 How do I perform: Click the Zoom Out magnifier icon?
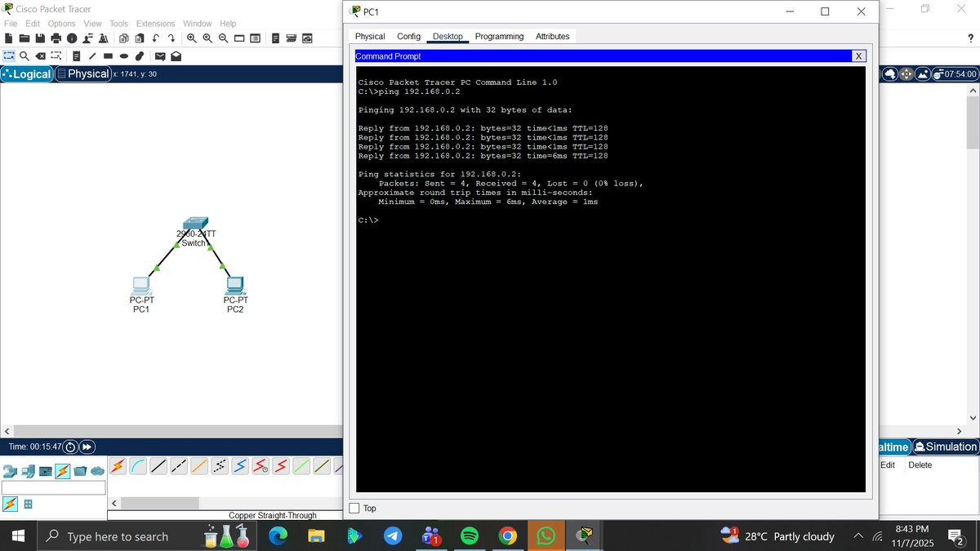pyautogui.click(x=223, y=38)
